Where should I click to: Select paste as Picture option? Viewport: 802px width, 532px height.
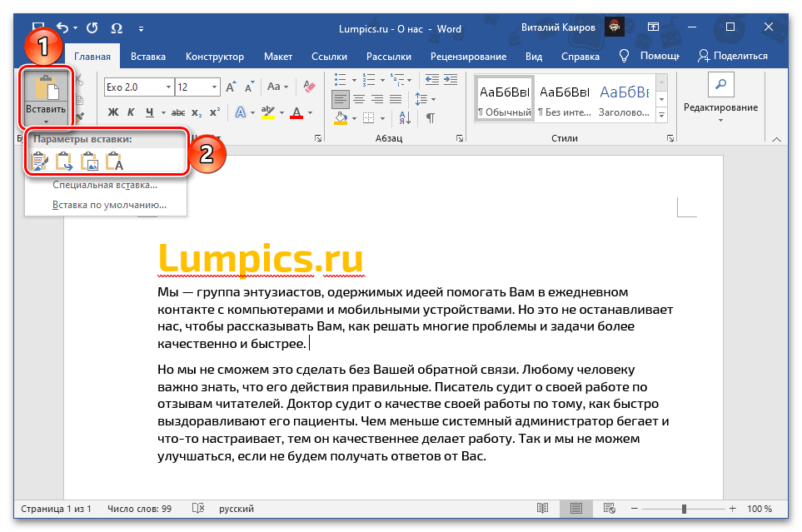89,162
